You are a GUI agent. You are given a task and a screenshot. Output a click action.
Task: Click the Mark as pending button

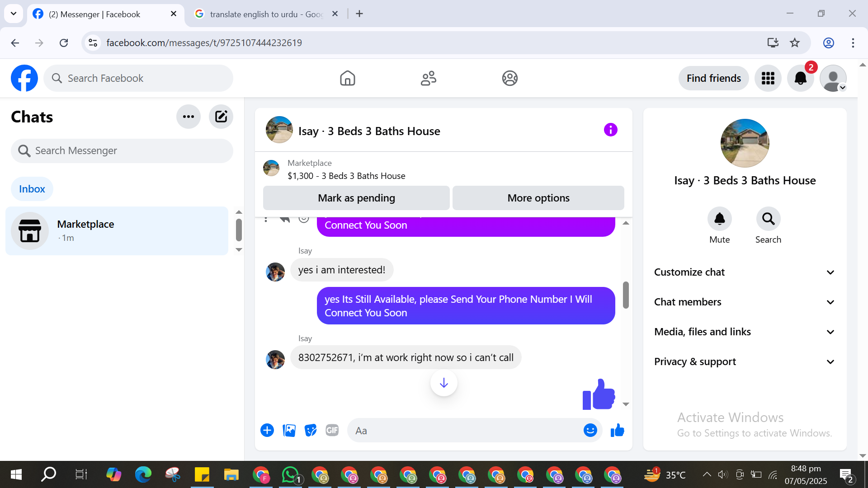coord(356,198)
